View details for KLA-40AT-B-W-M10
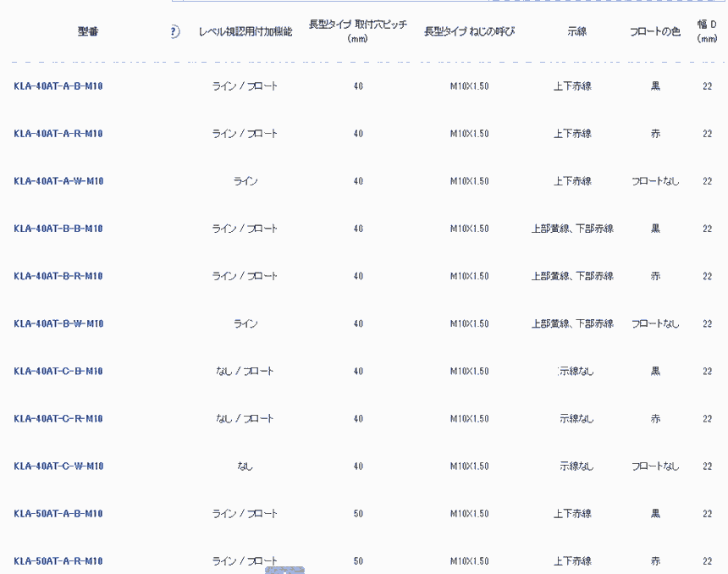 point(58,323)
